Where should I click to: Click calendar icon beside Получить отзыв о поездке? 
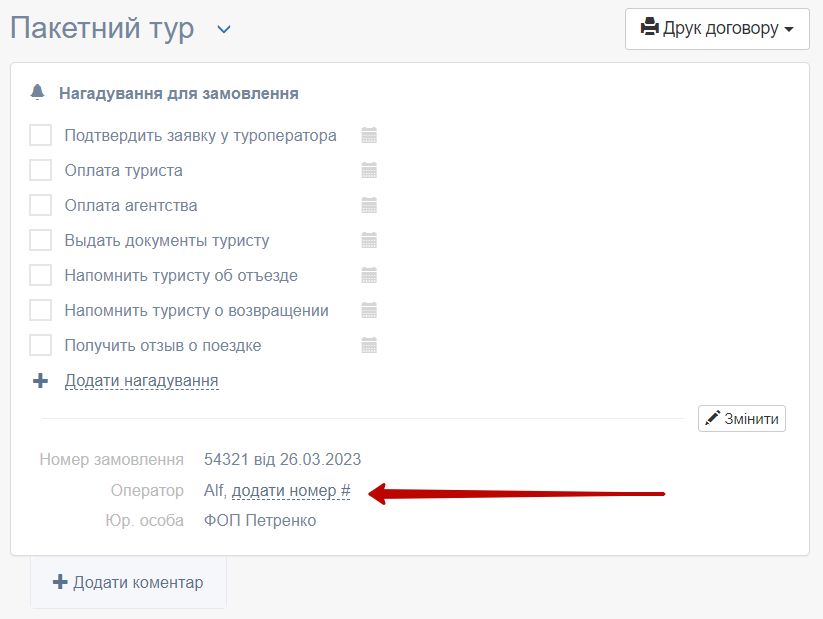[x=369, y=345]
